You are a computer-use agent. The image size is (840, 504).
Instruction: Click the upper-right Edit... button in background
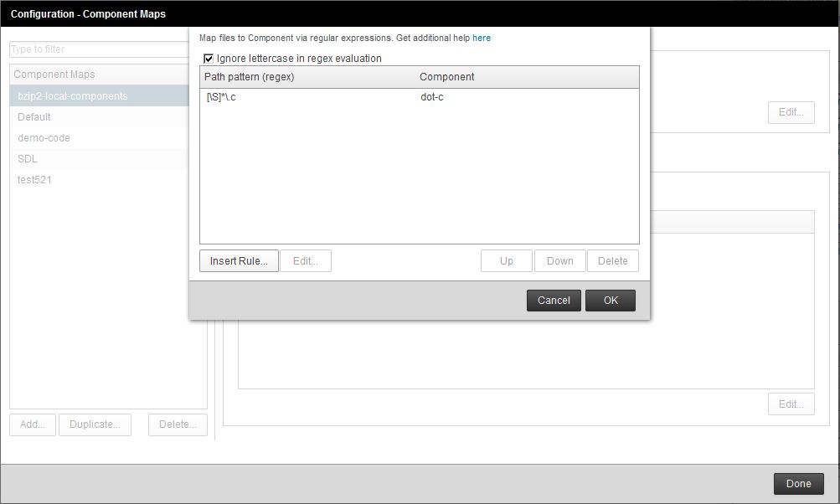click(x=791, y=112)
